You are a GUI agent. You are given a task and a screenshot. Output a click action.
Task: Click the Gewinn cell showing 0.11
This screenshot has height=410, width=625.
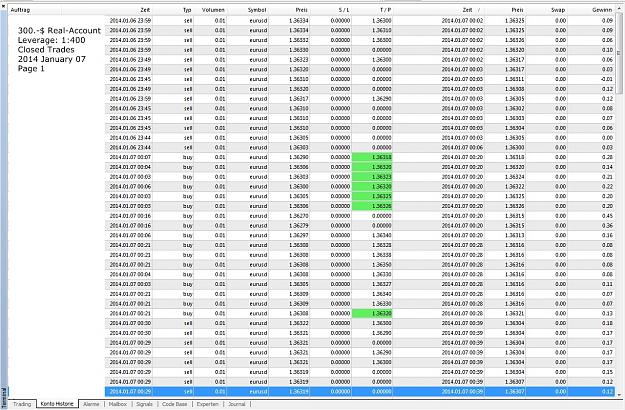591,284
